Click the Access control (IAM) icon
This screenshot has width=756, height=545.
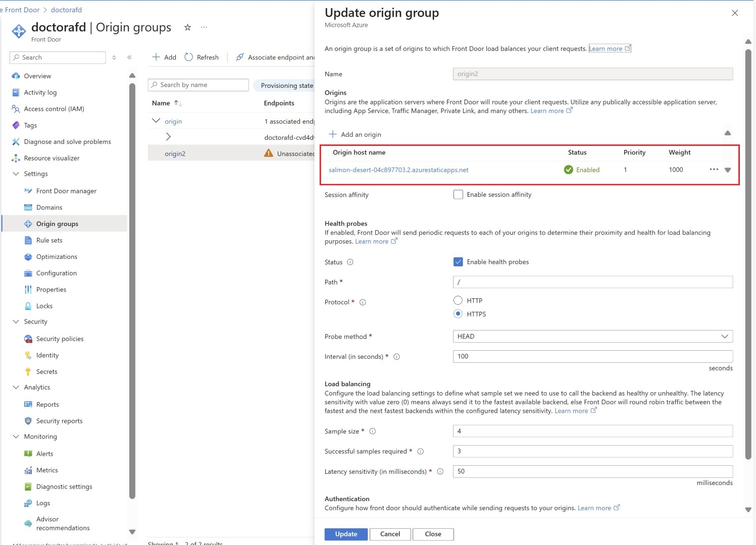point(16,109)
